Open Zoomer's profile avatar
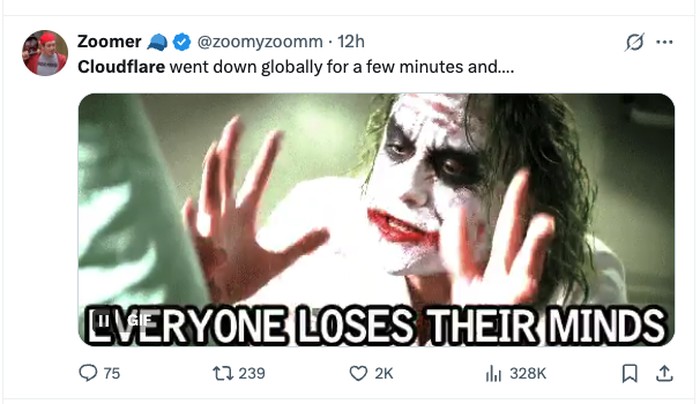Viewport: 700px width, 404px height. coord(46,53)
